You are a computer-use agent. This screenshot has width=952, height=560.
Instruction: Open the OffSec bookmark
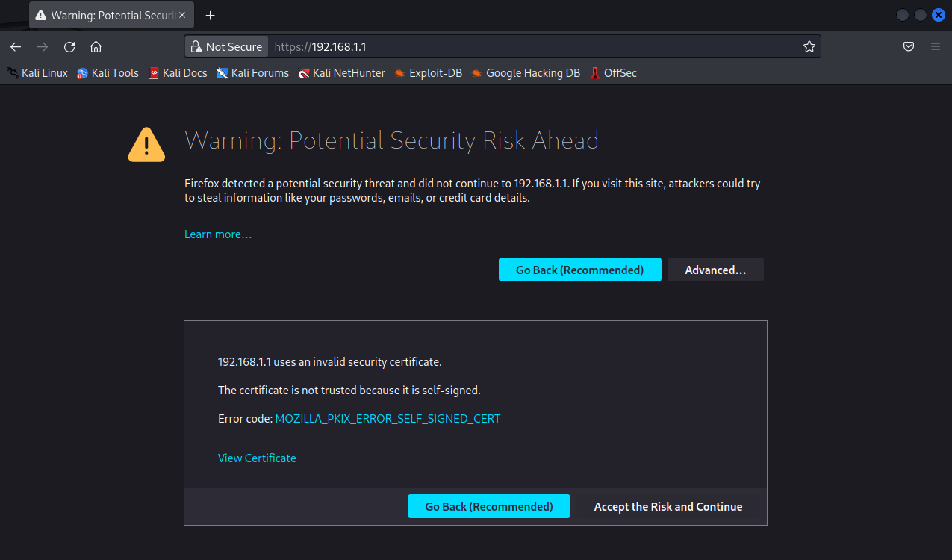coord(613,73)
